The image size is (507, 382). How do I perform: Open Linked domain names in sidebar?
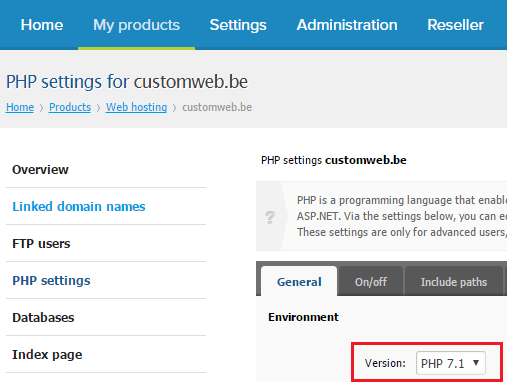click(x=79, y=207)
